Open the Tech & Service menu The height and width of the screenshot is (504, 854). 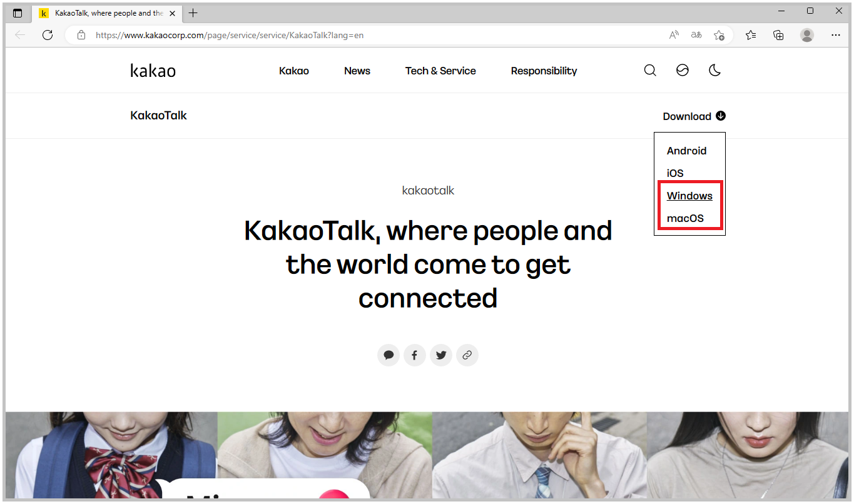click(x=440, y=71)
